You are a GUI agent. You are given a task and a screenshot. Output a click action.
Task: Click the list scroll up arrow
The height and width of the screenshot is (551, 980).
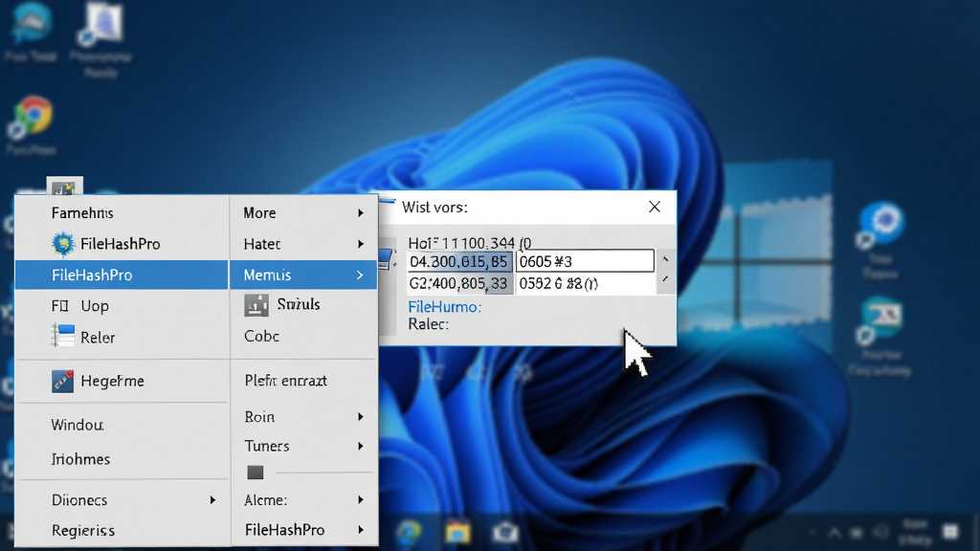point(665,258)
